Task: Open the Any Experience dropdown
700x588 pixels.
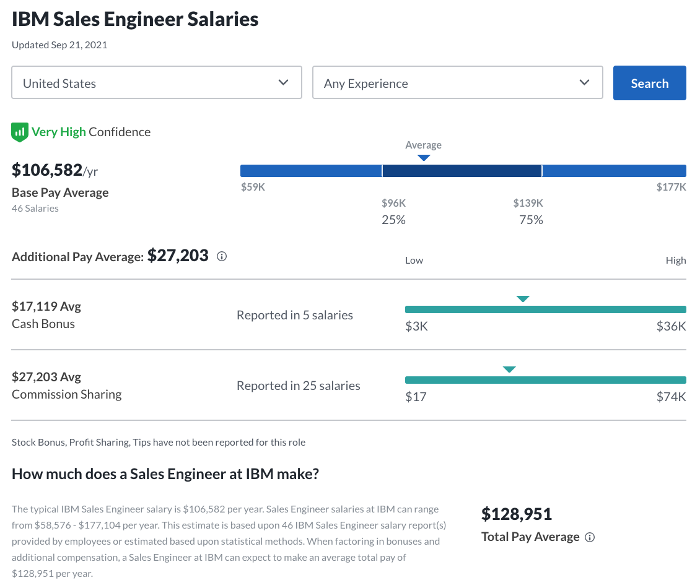Action: (x=458, y=82)
